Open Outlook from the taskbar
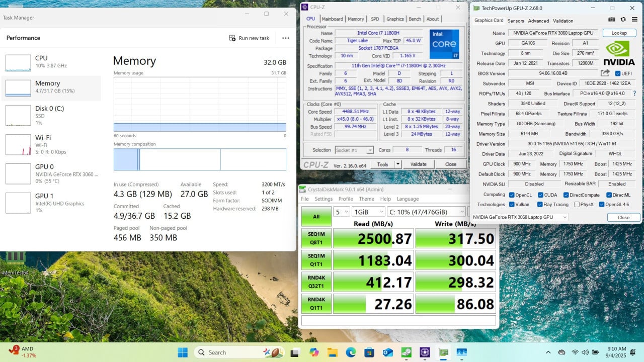Image resolution: width=644 pixels, height=362 pixels. [387, 352]
